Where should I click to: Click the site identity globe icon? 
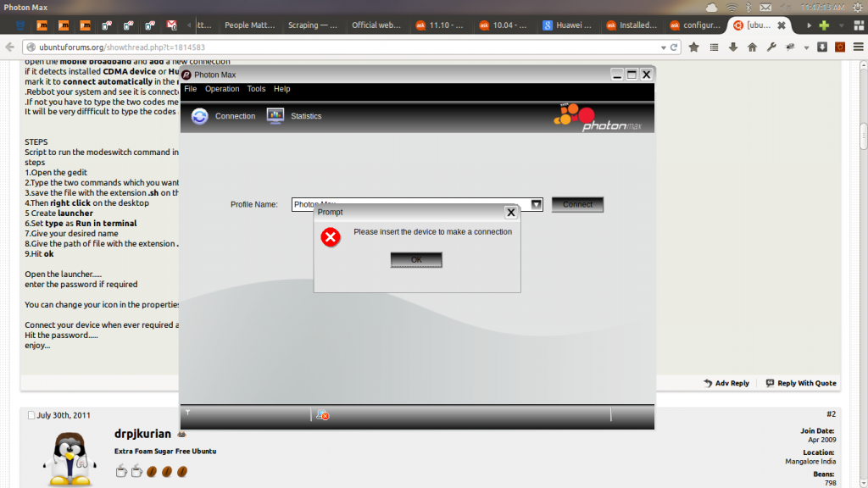pyautogui.click(x=31, y=47)
